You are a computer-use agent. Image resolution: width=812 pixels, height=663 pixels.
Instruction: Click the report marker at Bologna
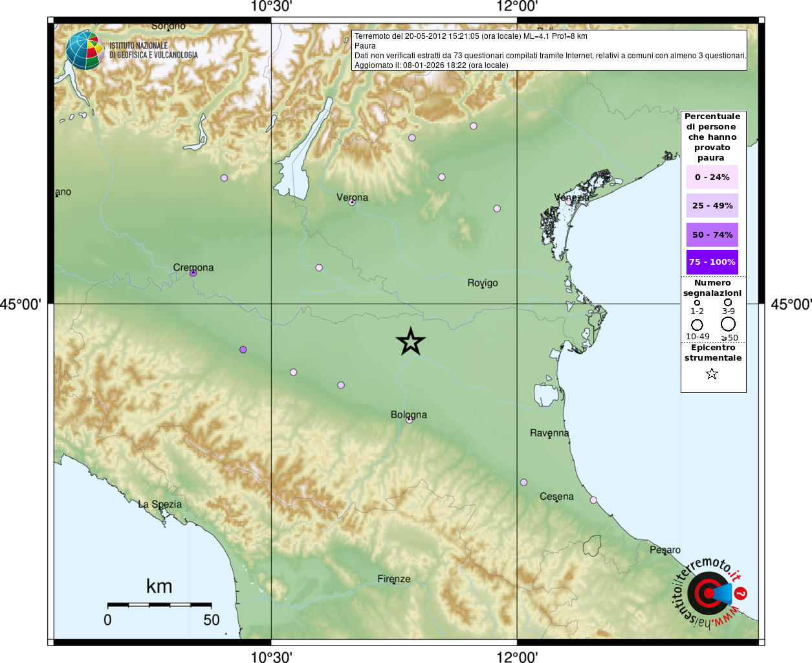tap(409, 420)
